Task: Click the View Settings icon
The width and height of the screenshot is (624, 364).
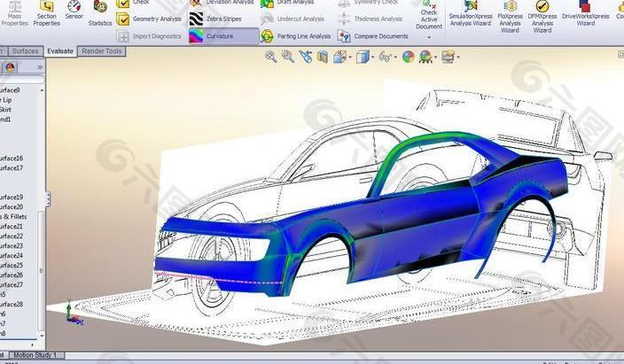Action: click(x=448, y=57)
